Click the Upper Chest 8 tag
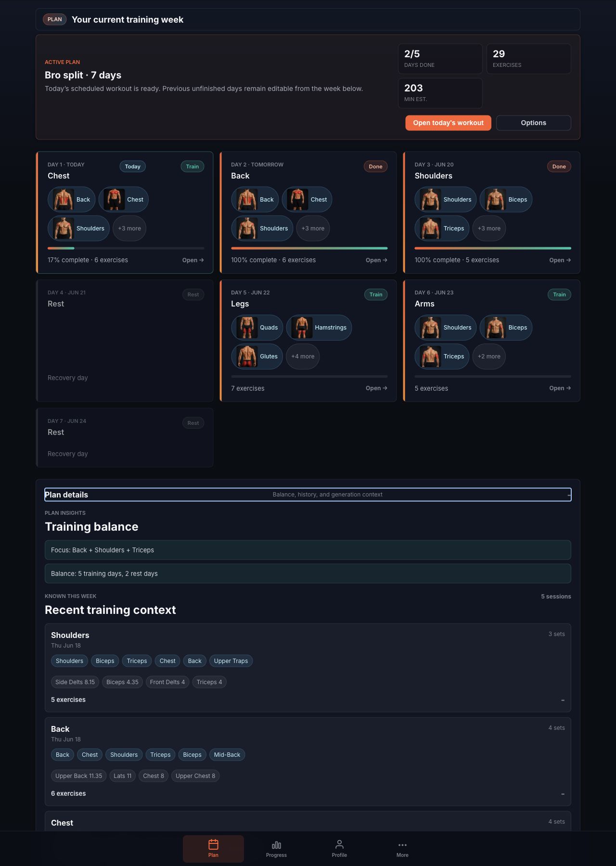616x866 pixels. [x=195, y=776]
